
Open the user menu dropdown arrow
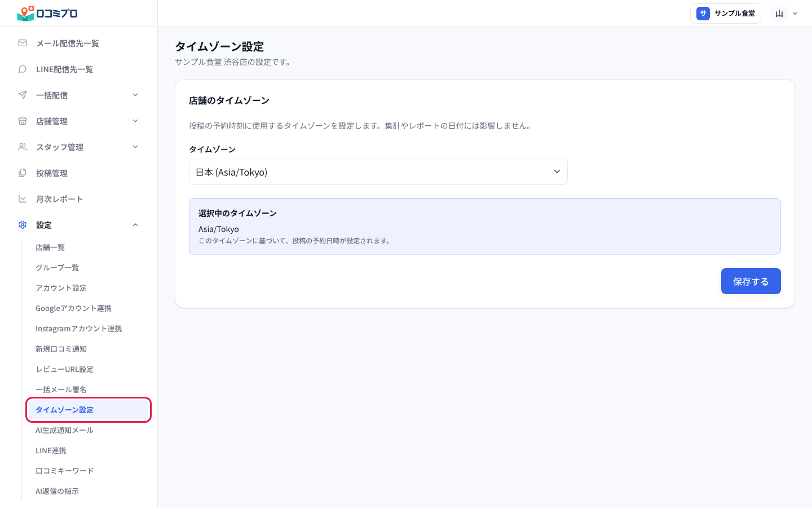[x=795, y=14]
